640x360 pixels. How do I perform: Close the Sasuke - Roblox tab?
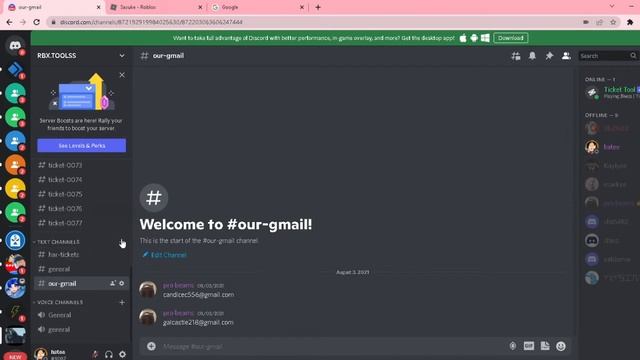point(200,7)
